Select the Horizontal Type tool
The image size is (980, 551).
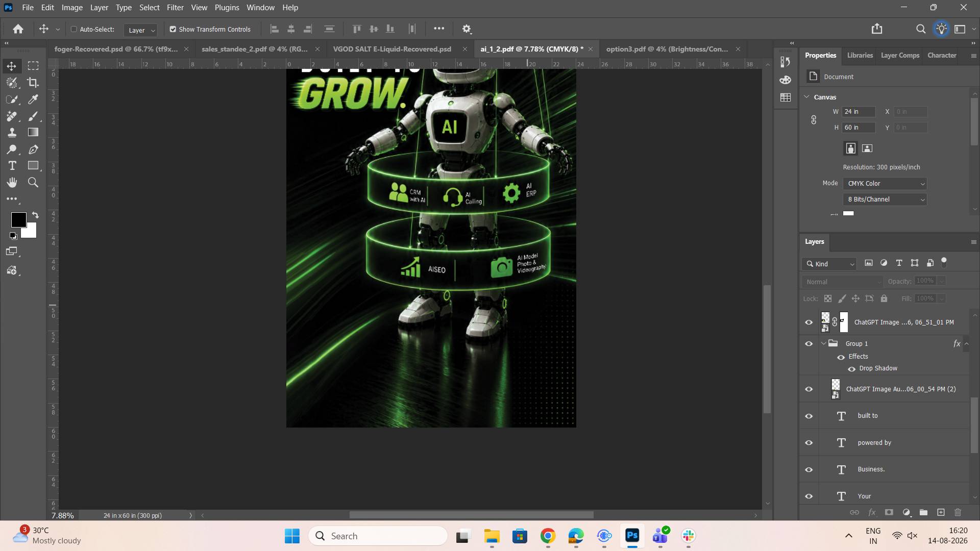point(12,166)
